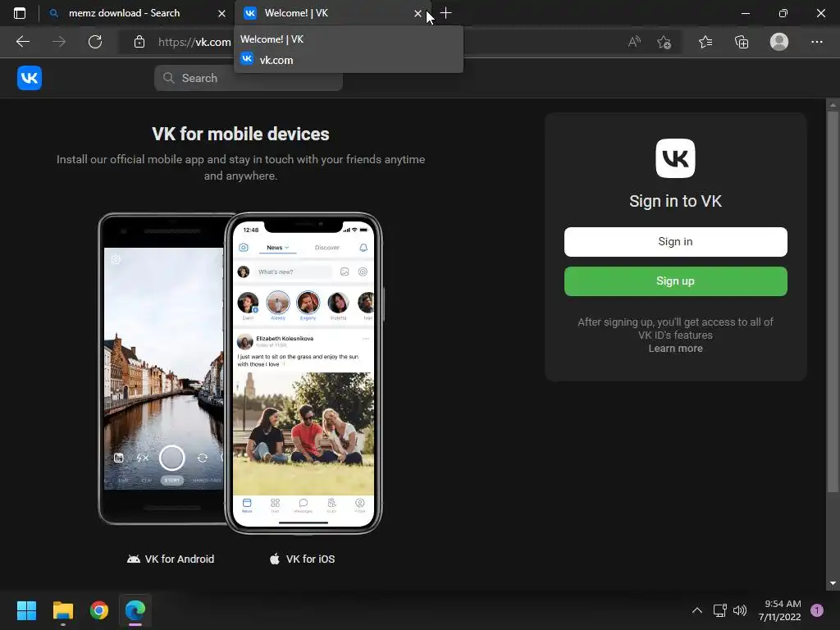The width and height of the screenshot is (840, 630).
Task: Add this page to favorites
Action: (x=664, y=42)
